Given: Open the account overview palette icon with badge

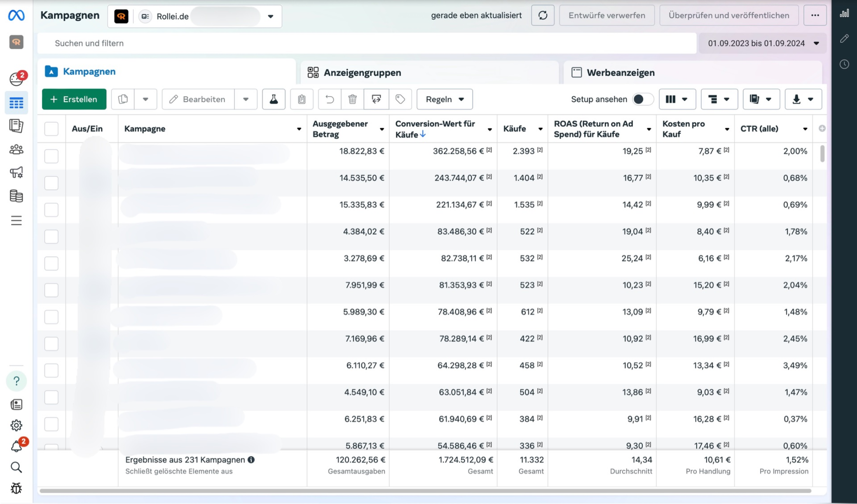Looking at the screenshot, I should [x=17, y=78].
